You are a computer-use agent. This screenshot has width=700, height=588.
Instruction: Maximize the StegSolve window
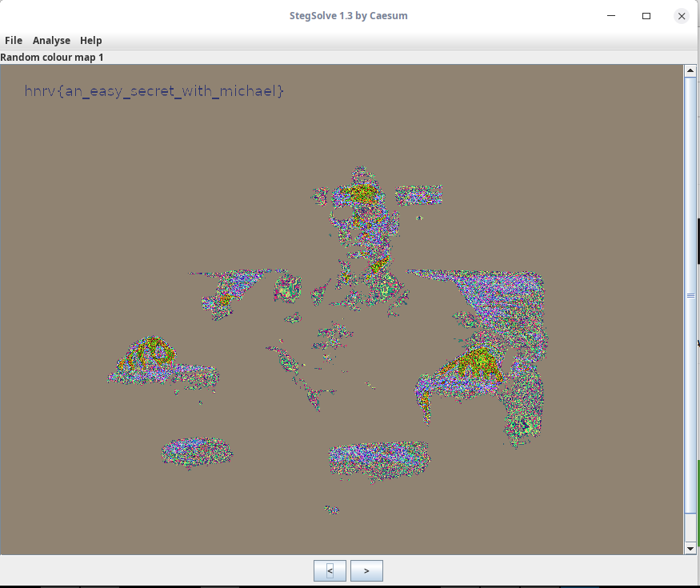click(x=646, y=15)
